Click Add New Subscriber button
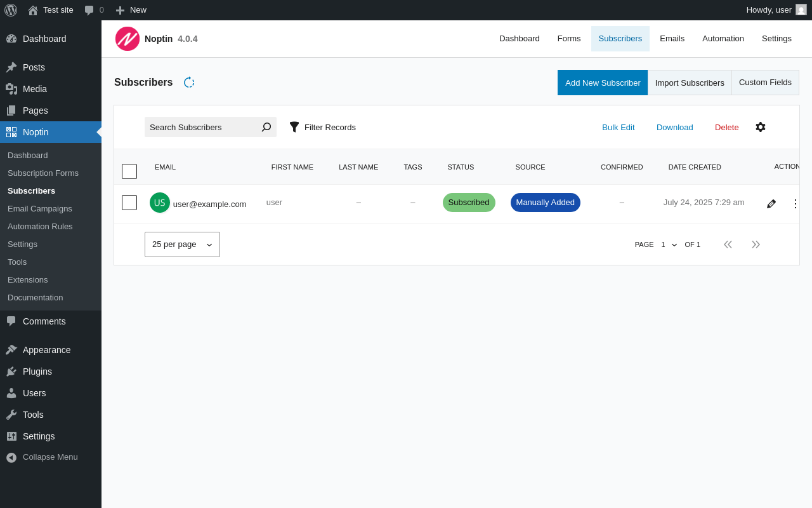Image resolution: width=812 pixels, height=508 pixels. (x=603, y=83)
